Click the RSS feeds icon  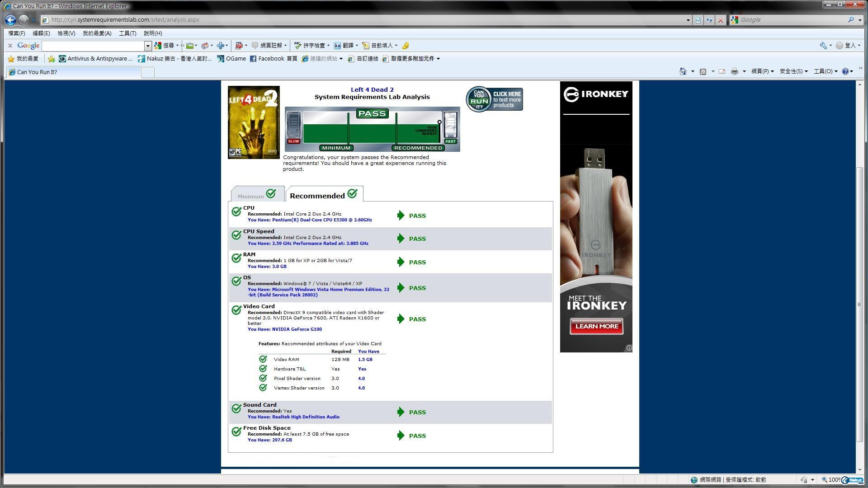pyautogui.click(x=703, y=71)
